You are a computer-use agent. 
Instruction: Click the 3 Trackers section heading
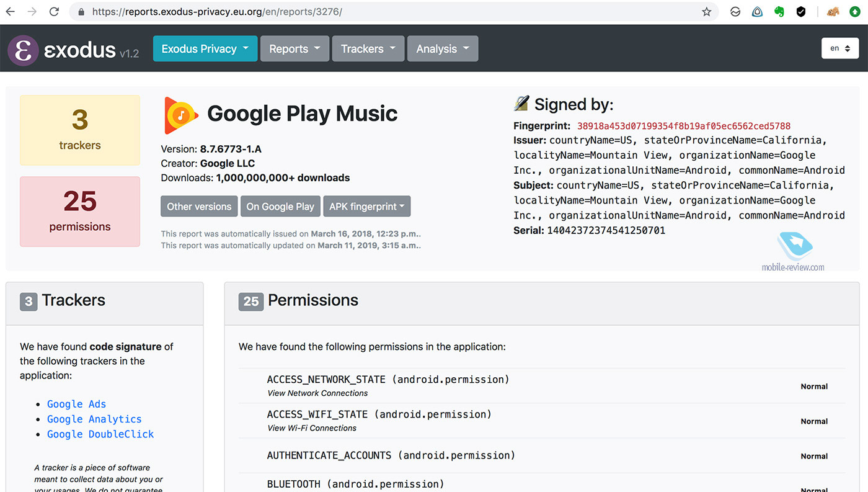(x=63, y=300)
